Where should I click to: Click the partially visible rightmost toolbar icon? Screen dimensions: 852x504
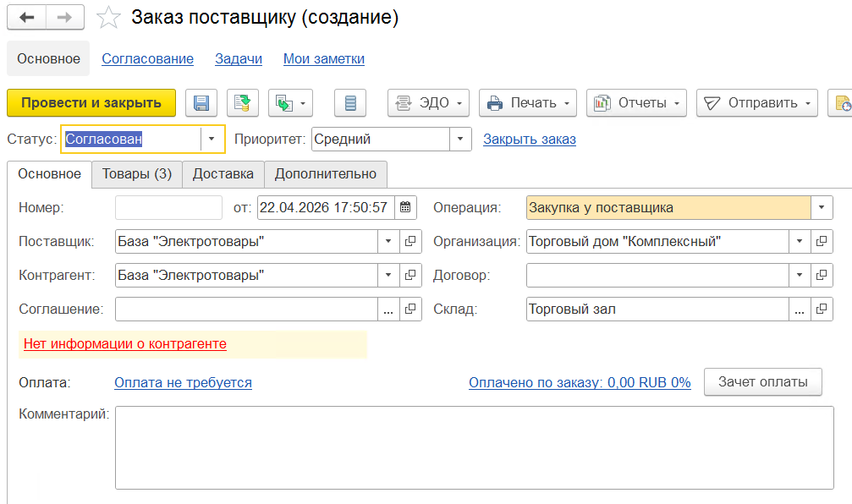841,102
